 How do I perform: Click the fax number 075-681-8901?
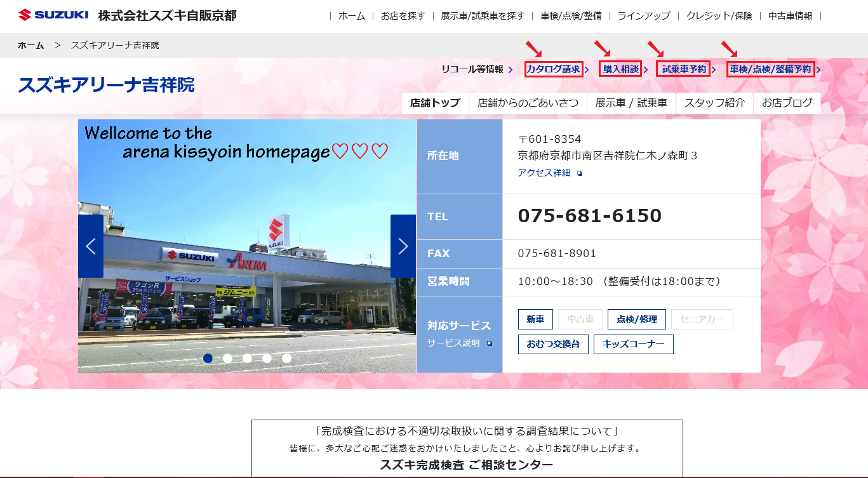coord(557,253)
